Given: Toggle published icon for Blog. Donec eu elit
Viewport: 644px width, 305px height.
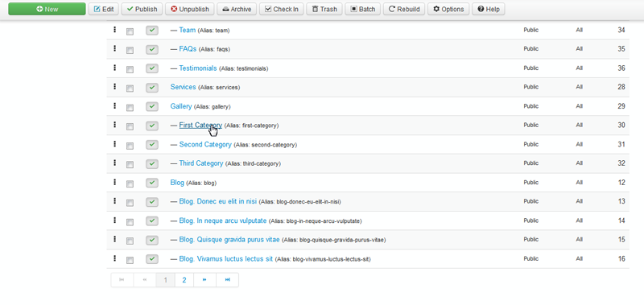Looking at the screenshot, I should pos(152,202).
